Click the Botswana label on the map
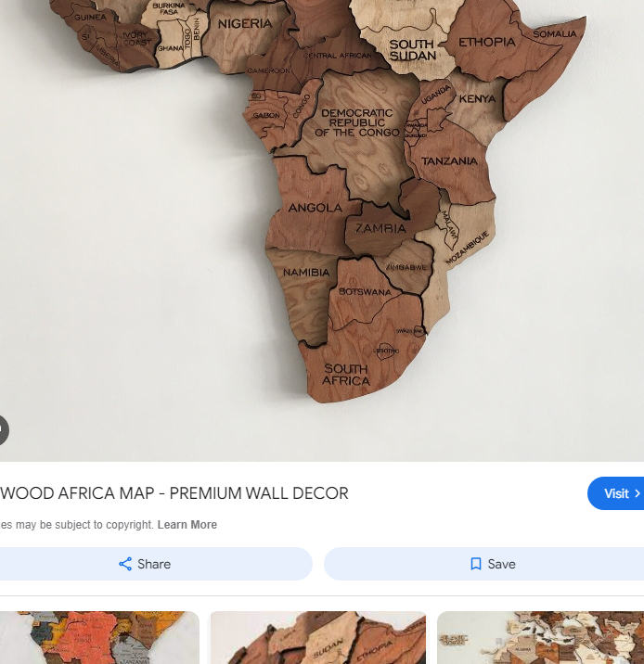The width and height of the screenshot is (644, 664). pyautogui.click(x=366, y=292)
